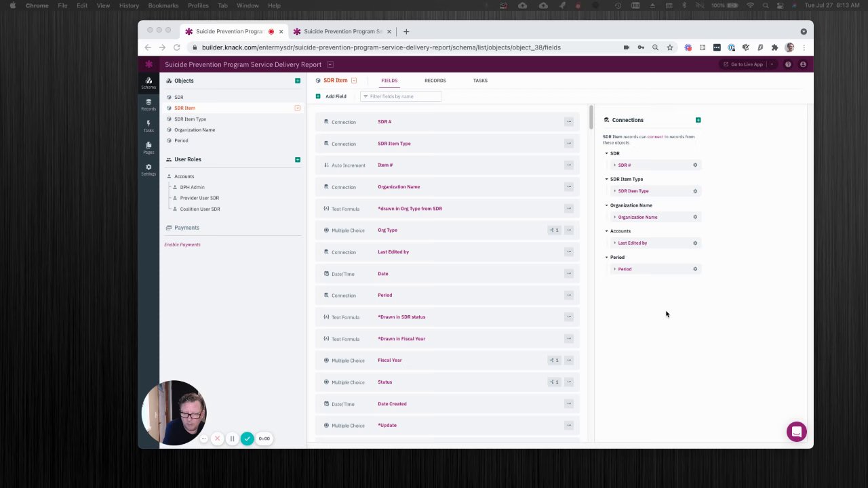The image size is (868, 488).
Task: Click the rules badge on the Status field
Action: [554, 382]
